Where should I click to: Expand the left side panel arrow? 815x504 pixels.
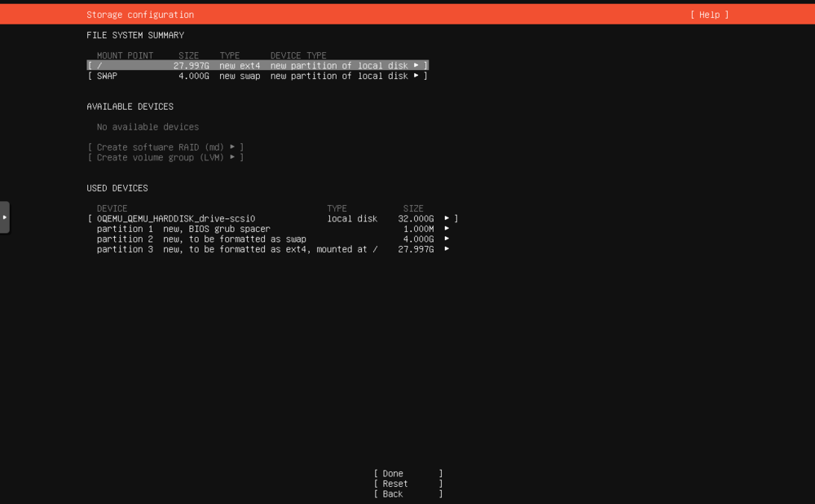click(x=3, y=217)
